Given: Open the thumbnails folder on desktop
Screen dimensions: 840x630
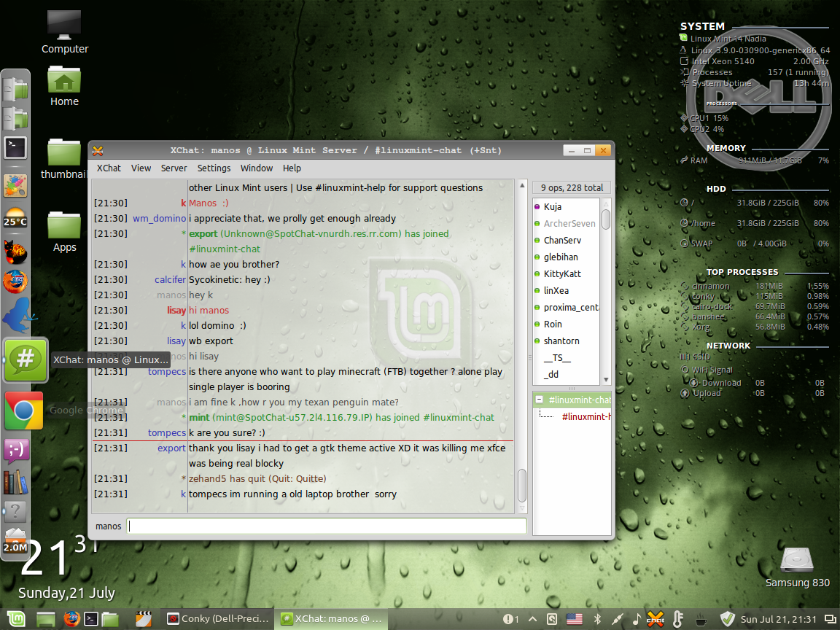Looking at the screenshot, I should tap(63, 158).
